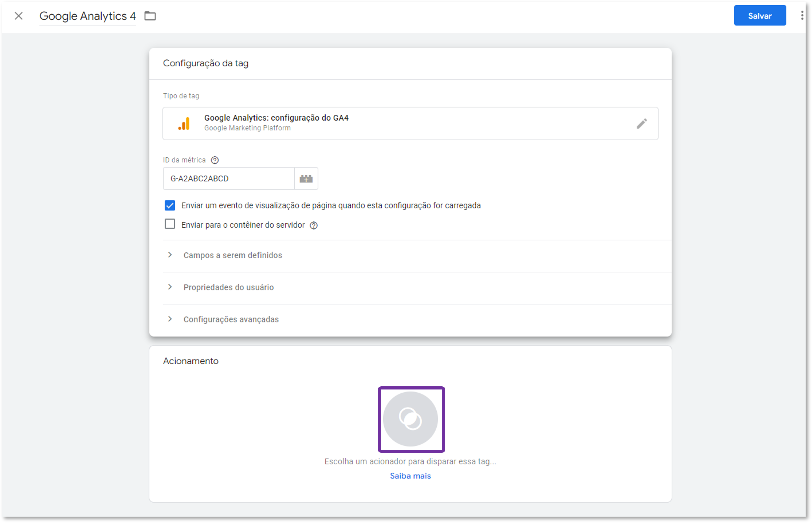Click the Configuração da tag heading
This screenshot has height=523, width=812.
click(x=205, y=63)
